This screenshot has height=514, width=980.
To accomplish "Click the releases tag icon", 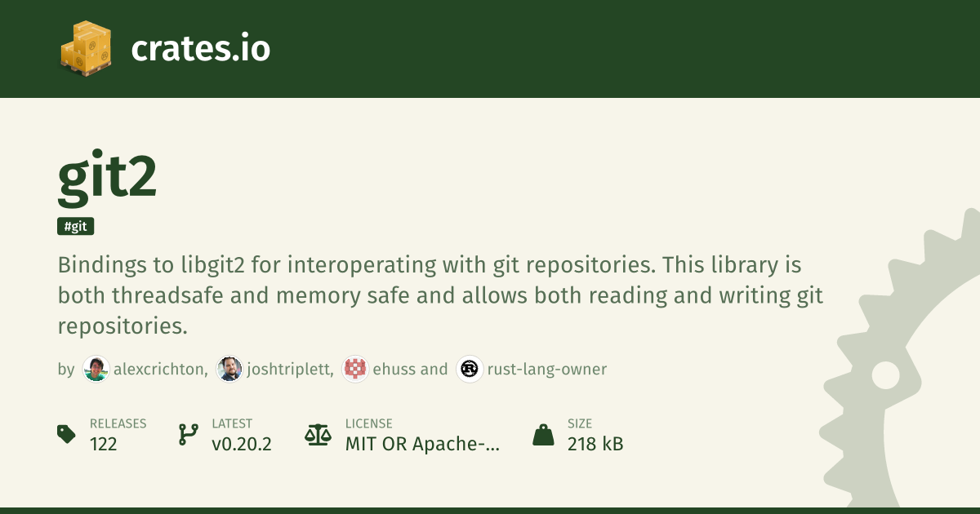I will tap(67, 434).
